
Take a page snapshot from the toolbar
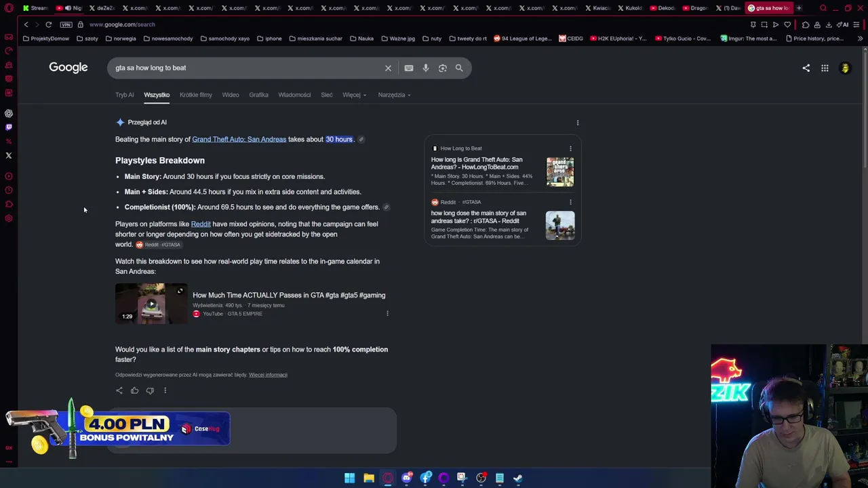coord(764,24)
